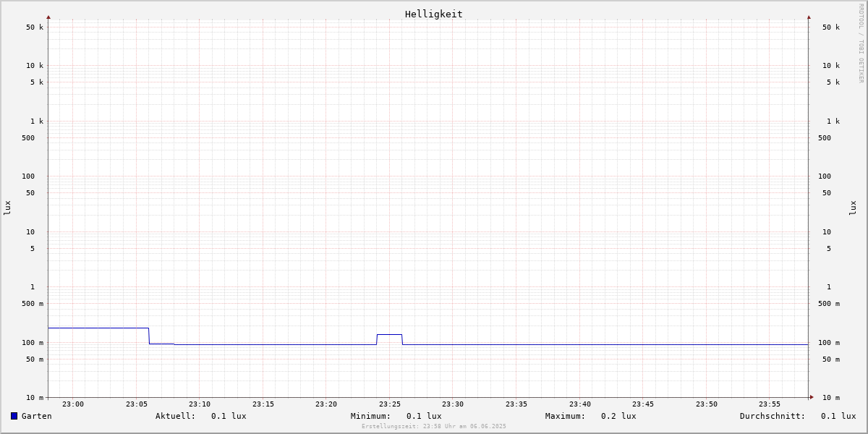This screenshot has width=868, height=434.
Task: Select the Aktuell label in the legend
Action: click(176, 416)
